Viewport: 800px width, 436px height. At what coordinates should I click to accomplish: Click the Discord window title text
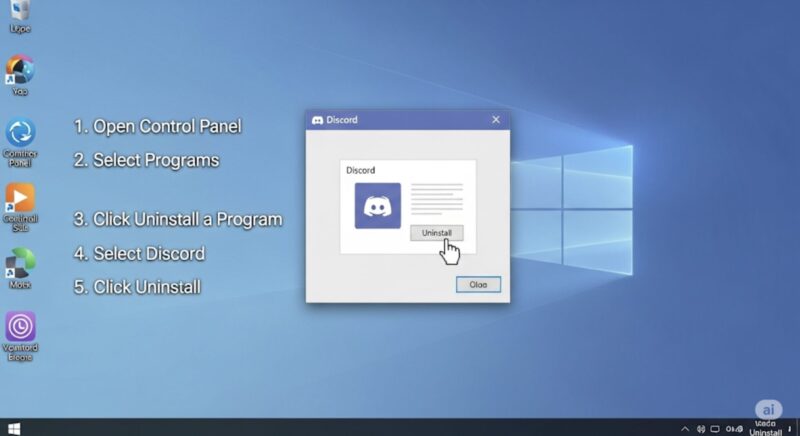[342, 120]
